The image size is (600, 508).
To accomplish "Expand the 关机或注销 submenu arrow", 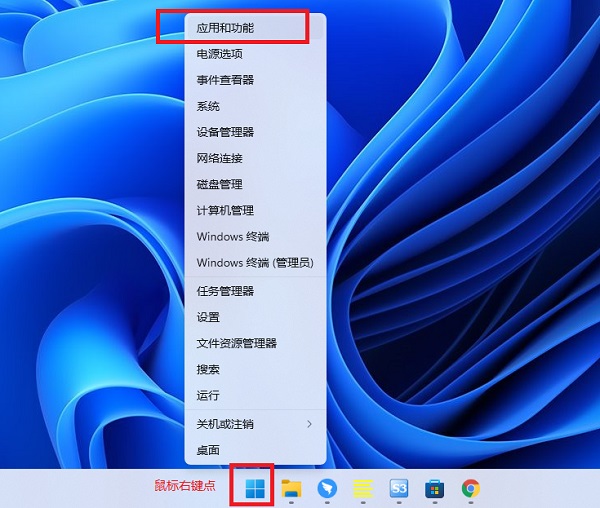I will point(310,424).
